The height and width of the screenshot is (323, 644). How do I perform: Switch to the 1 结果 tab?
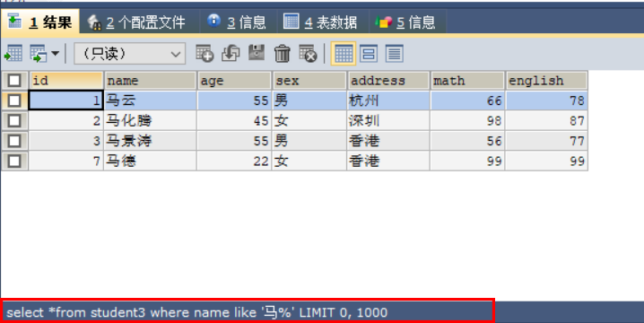click(x=40, y=22)
